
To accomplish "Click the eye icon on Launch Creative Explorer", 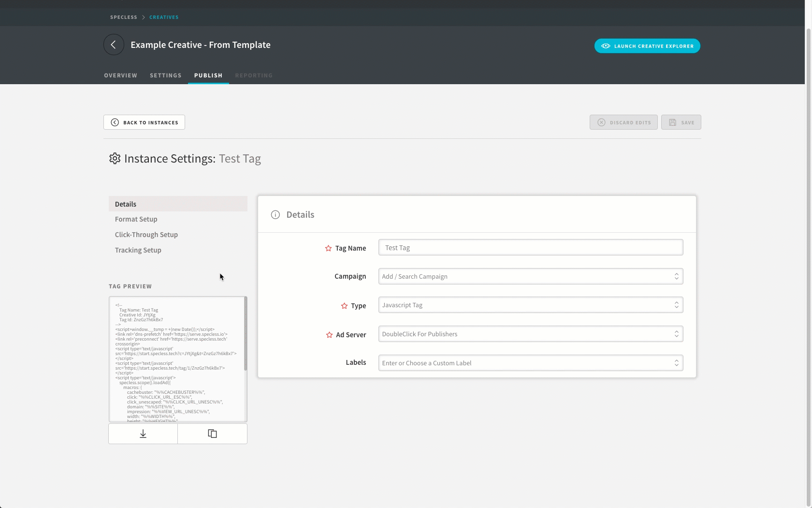I will click(x=605, y=46).
